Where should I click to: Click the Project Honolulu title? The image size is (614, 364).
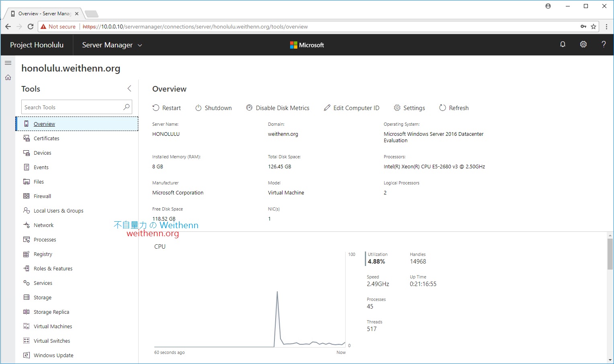click(37, 45)
